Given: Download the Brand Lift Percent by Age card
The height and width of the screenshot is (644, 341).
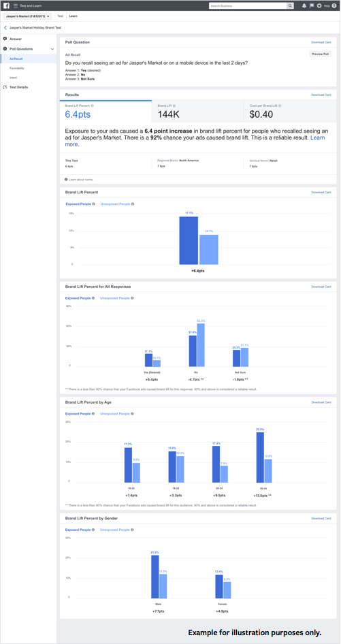Looking at the screenshot, I should point(321,402).
